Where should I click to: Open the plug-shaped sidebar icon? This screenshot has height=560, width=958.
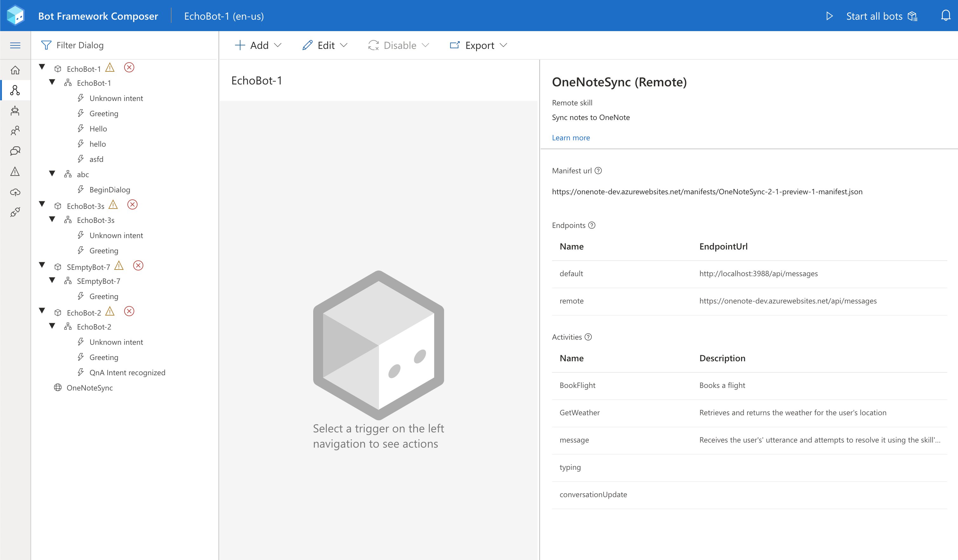(15, 212)
